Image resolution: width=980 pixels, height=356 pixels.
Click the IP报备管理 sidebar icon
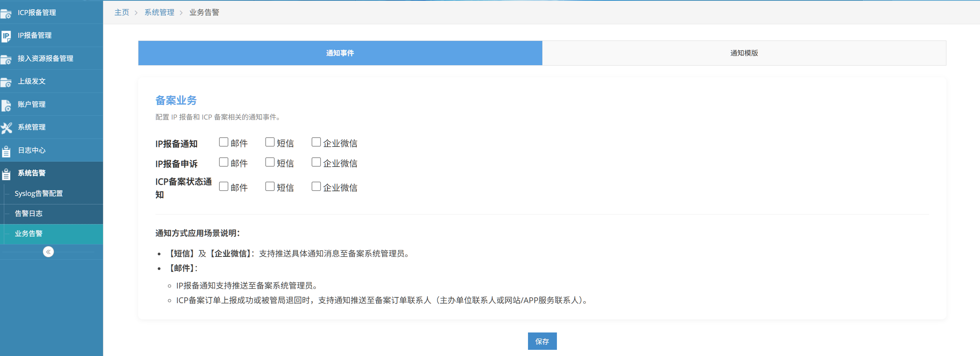6,36
